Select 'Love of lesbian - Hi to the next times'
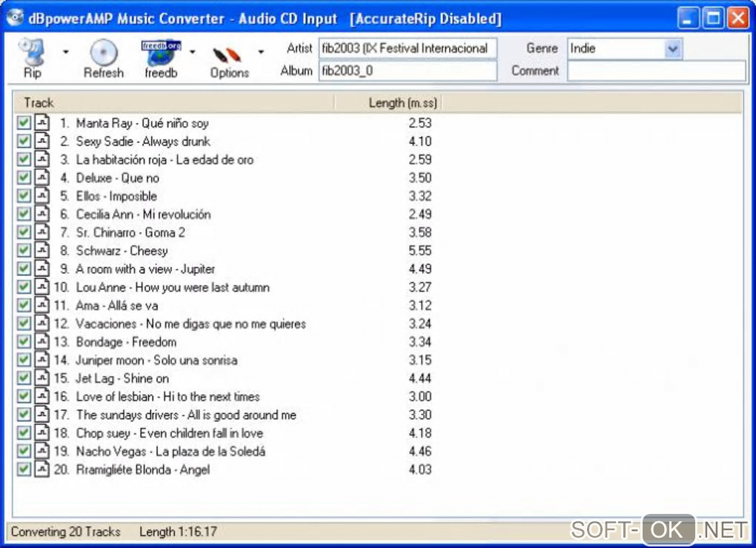756x548 pixels. tap(168, 397)
